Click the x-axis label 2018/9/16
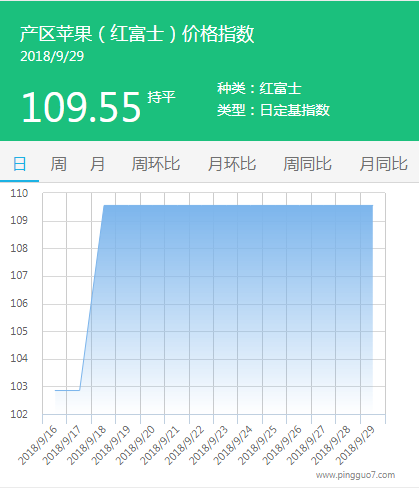The width and height of the screenshot is (419, 488). (38, 445)
